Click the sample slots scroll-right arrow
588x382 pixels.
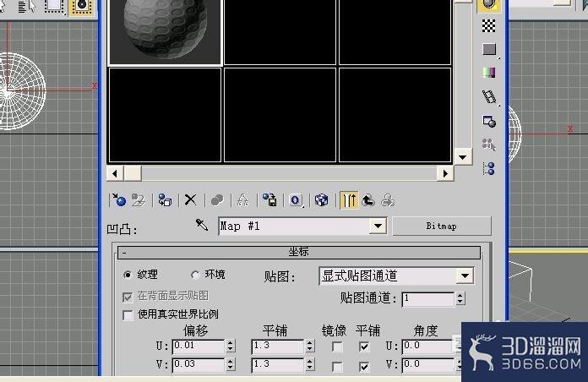click(445, 173)
